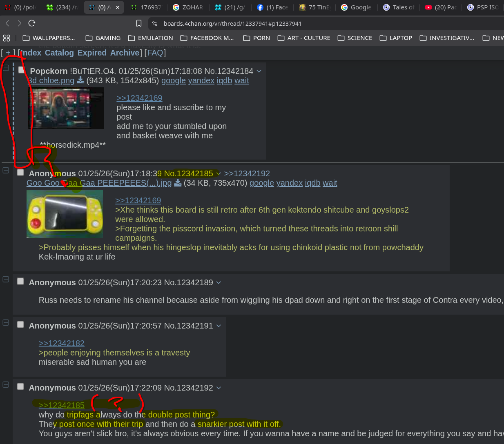Collapse post 12342184 with minus icon
Viewport: 504px width, 444px height.
tap(6, 68)
